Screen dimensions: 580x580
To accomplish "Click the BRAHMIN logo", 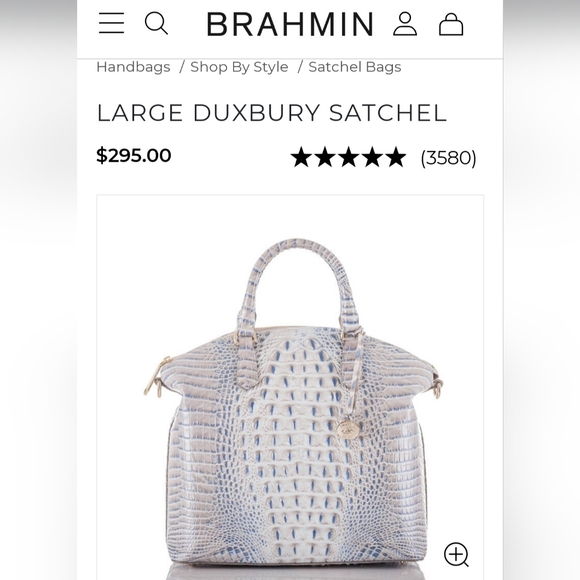I will [290, 24].
